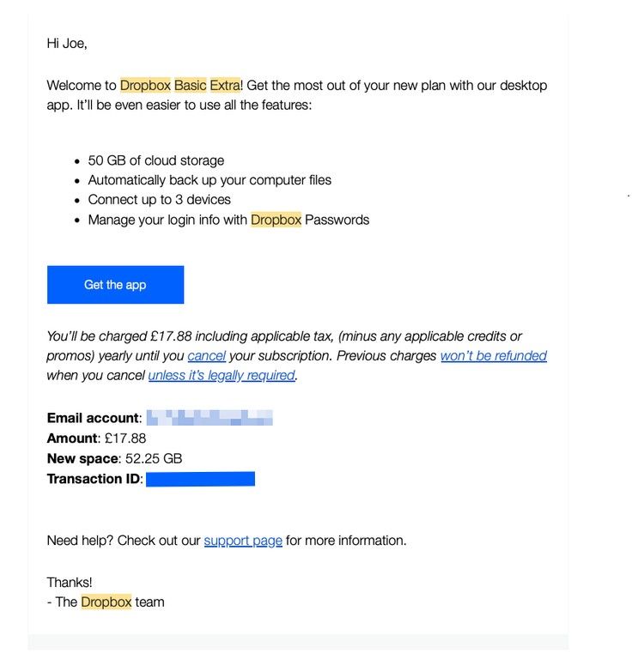Click the highlighted word "Basic"
Screen dimensions: 644x665
coord(191,86)
